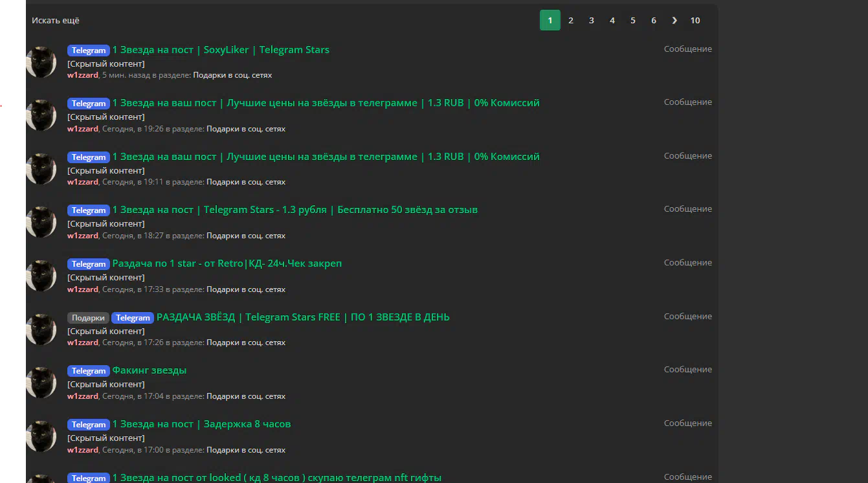Click the gray Подарки tag
This screenshot has width=868, height=483.
pyautogui.click(x=88, y=318)
